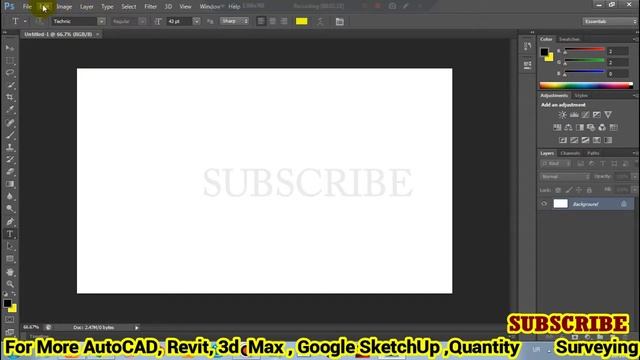The width and height of the screenshot is (640, 360).
Task: Toggle lock transparent pixels
Action: pyautogui.click(x=558, y=190)
